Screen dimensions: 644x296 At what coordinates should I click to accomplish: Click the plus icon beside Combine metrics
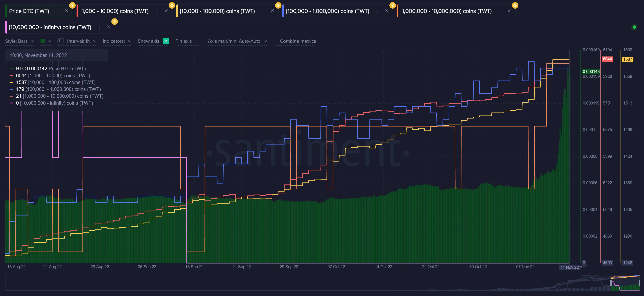tap(275, 41)
